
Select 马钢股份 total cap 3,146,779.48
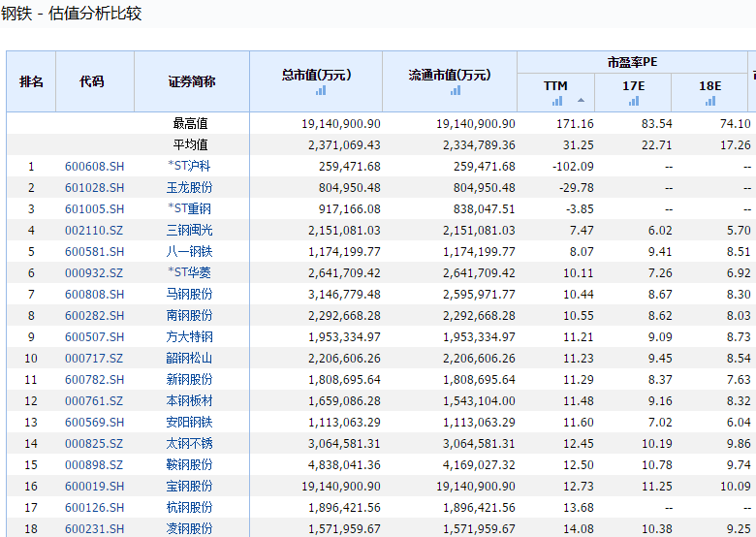pyautogui.click(x=344, y=294)
